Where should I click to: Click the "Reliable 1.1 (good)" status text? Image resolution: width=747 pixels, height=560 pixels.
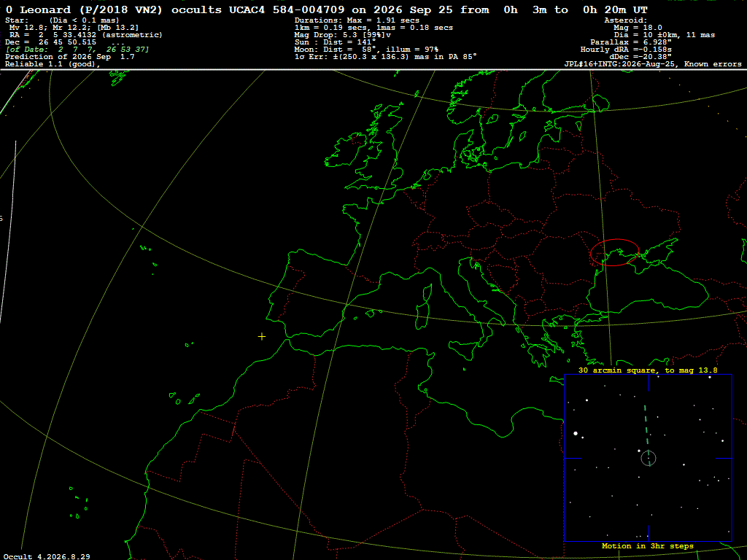53,64
